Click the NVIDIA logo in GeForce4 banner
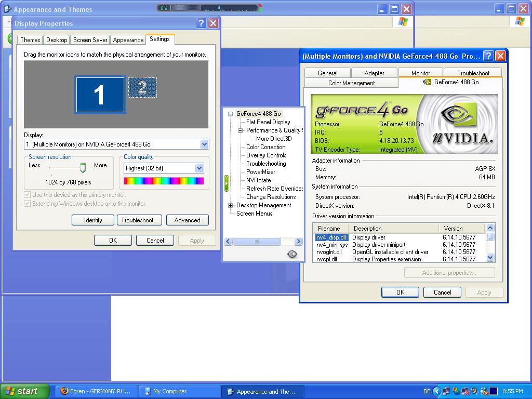 click(462, 124)
